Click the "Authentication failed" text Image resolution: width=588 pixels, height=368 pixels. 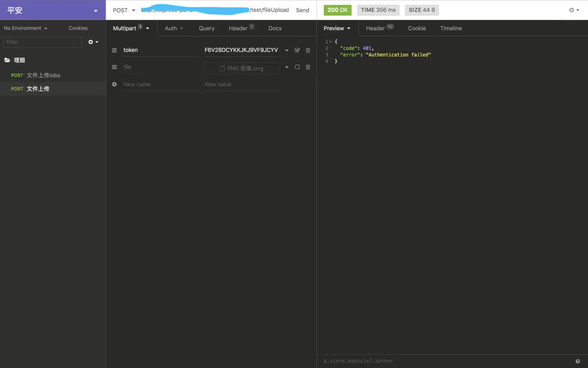(x=398, y=55)
